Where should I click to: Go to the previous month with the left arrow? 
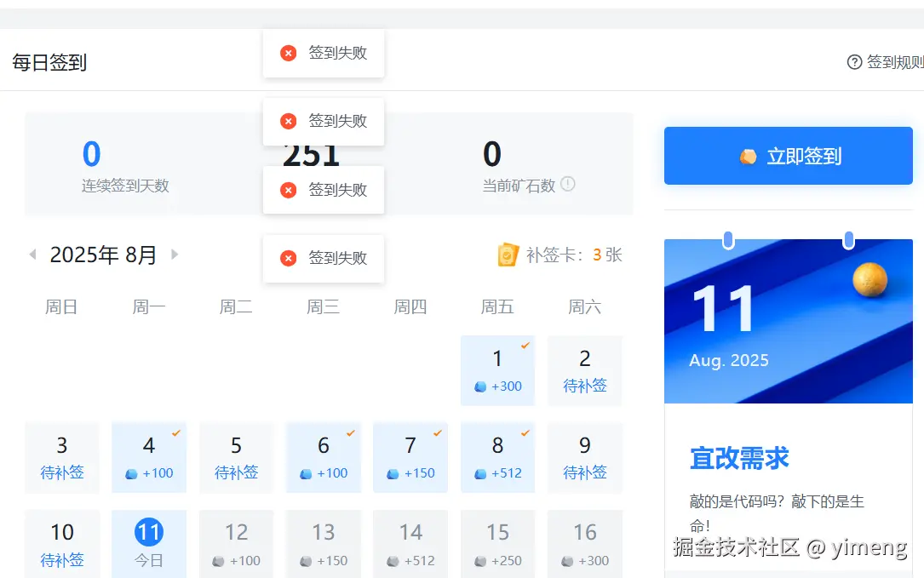32,254
